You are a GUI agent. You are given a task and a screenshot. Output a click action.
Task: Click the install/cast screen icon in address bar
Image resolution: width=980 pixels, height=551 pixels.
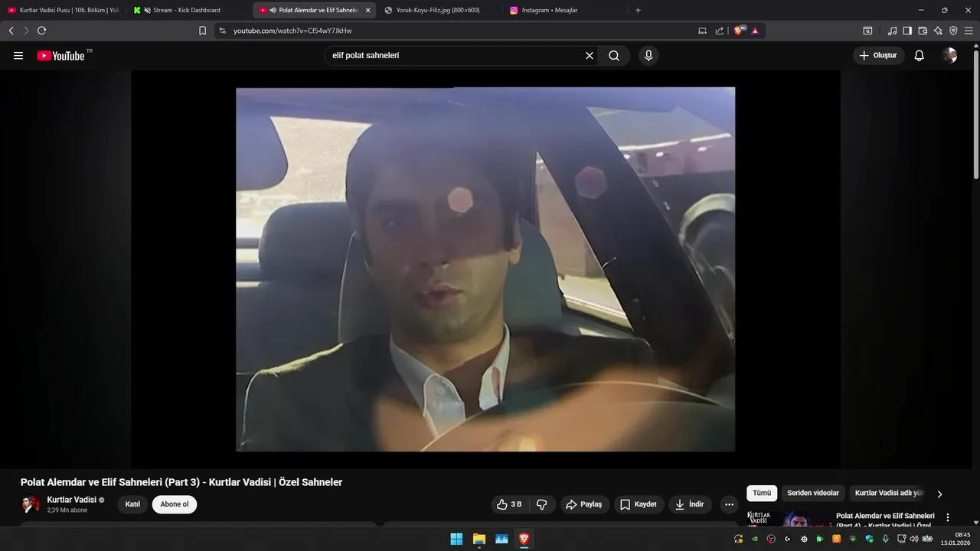coord(702,31)
